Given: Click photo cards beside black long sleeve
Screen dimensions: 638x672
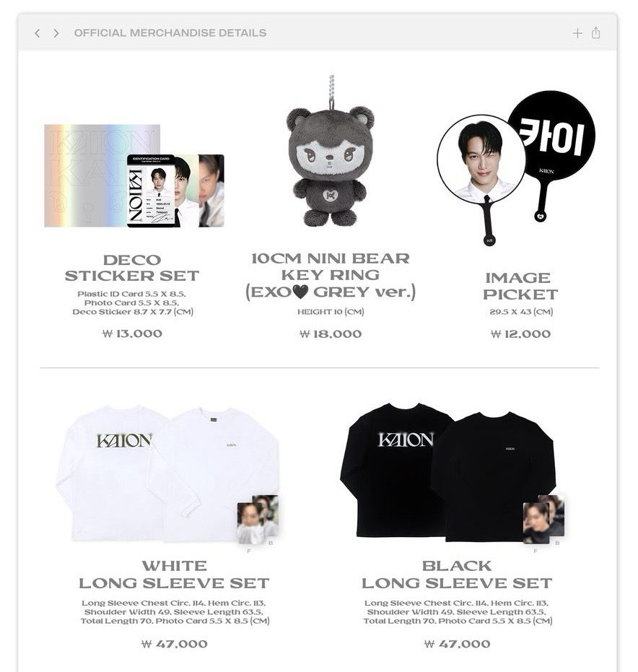Looking at the screenshot, I should pos(543,520).
